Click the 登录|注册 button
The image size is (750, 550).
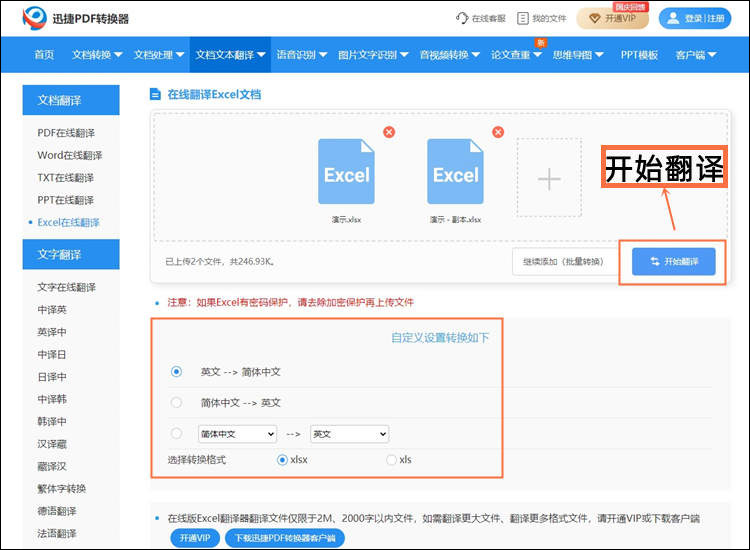[695, 18]
